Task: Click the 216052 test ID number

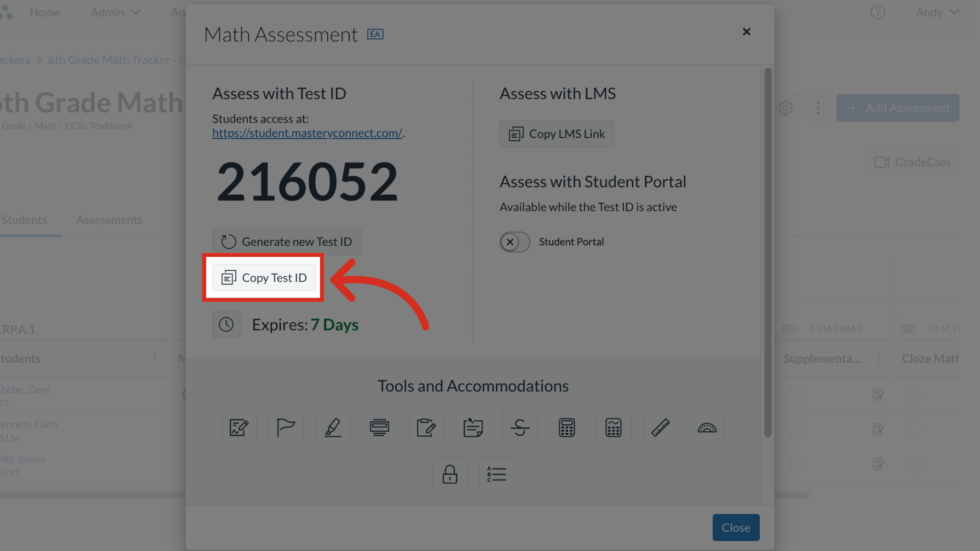Action: (x=307, y=182)
